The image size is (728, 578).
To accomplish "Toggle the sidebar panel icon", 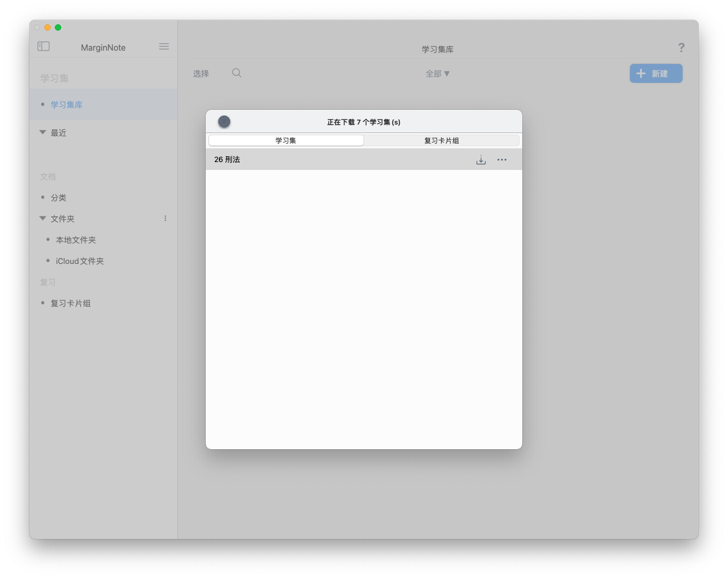I will click(x=44, y=46).
